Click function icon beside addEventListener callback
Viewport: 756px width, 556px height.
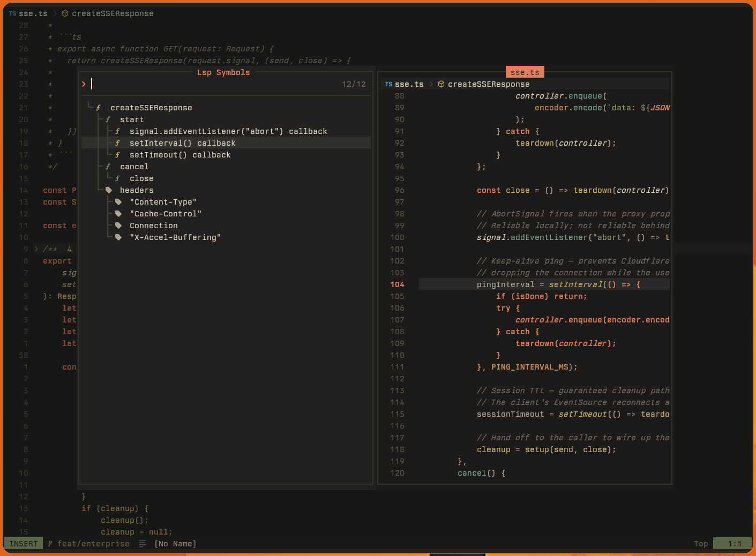pyautogui.click(x=117, y=131)
